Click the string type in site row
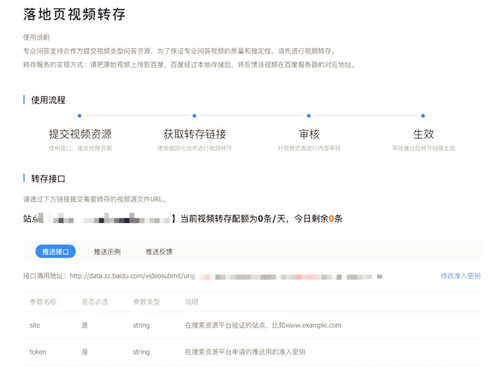 pos(141,325)
